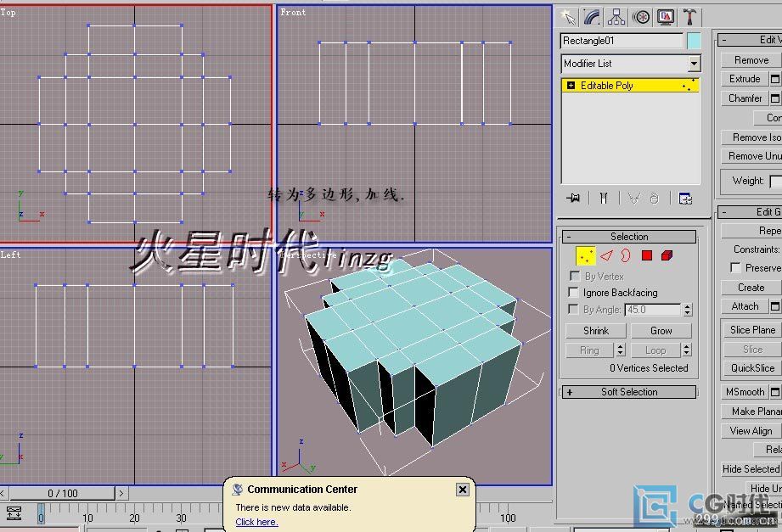Open the Display panel icon
This screenshot has width=782, height=532.
click(667, 17)
